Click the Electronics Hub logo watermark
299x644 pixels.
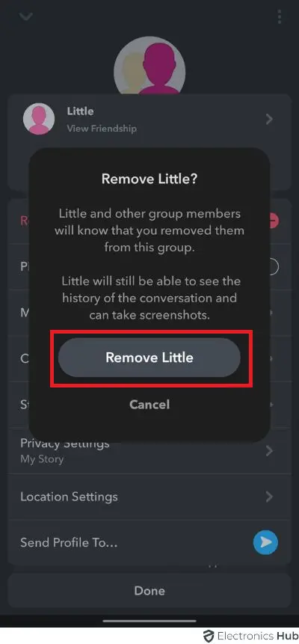[x=251, y=636]
